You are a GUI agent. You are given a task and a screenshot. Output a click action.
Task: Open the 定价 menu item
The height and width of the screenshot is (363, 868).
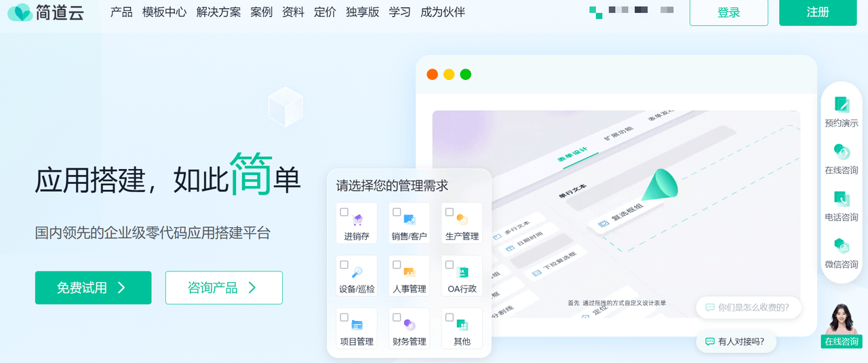tap(325, 12)
